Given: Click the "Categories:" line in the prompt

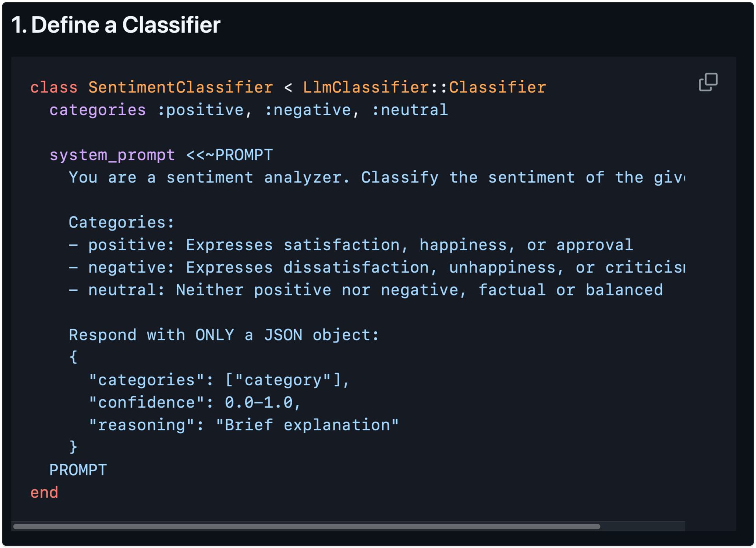Looking at the screenshot, I should coord(121,223).
